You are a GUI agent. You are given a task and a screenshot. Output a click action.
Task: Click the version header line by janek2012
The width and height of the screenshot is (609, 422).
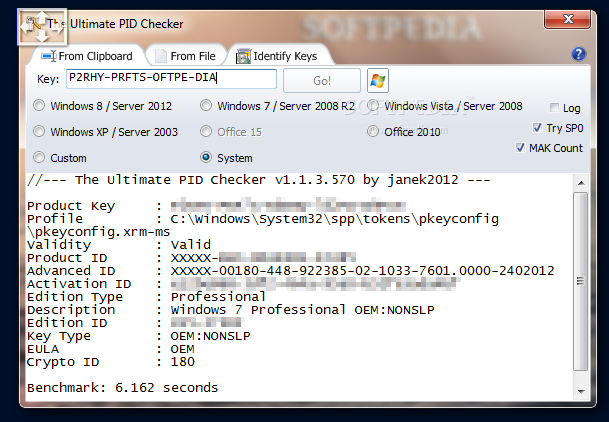[259, 180]
